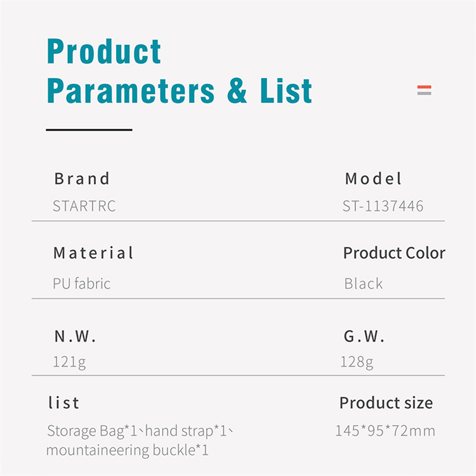Click the "mountaineering buckle*1" text
Image resolution: width=476 pixels, height=476 pixels.
[x=128, y=451]
